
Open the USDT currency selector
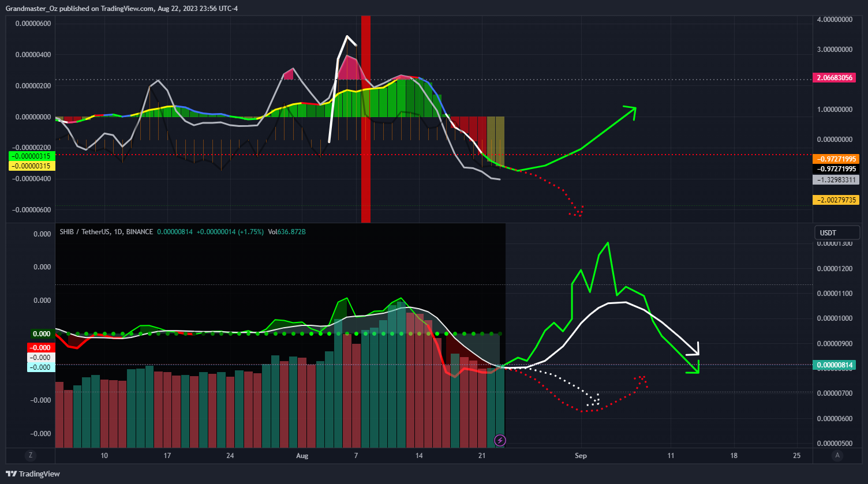point(837,232)
